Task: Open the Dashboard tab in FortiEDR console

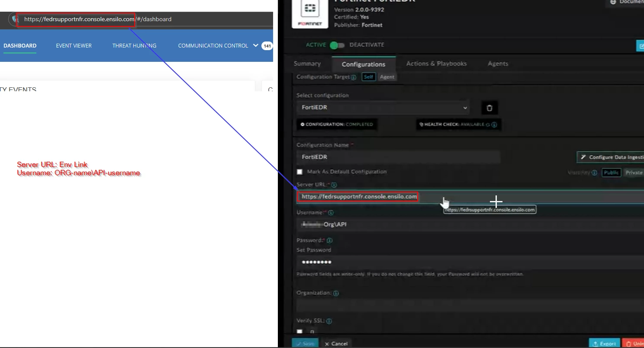Action: pyautogui.click(x=20, y=45)
